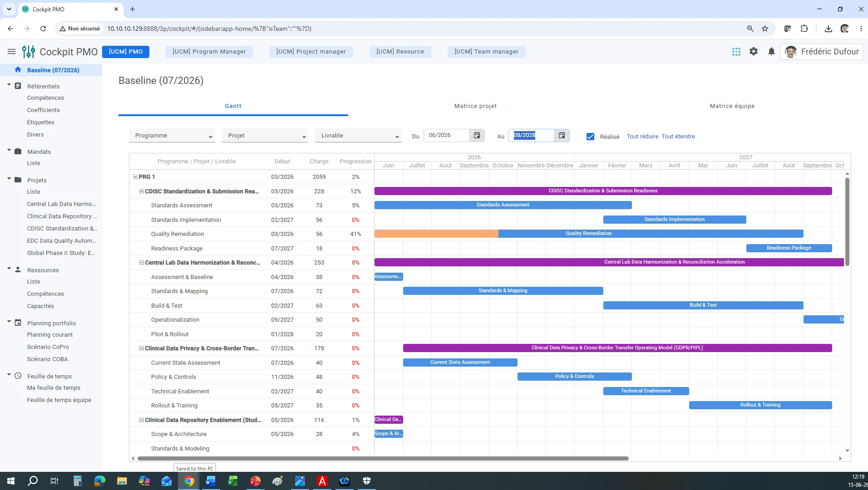
Task: Click the Tout étendre link
Action: tap(678, 137)
